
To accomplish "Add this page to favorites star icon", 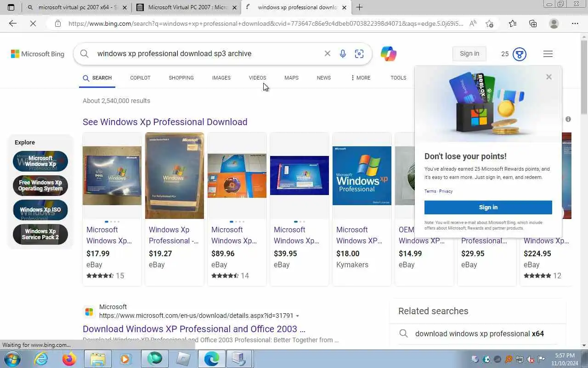I will (490, 23).
